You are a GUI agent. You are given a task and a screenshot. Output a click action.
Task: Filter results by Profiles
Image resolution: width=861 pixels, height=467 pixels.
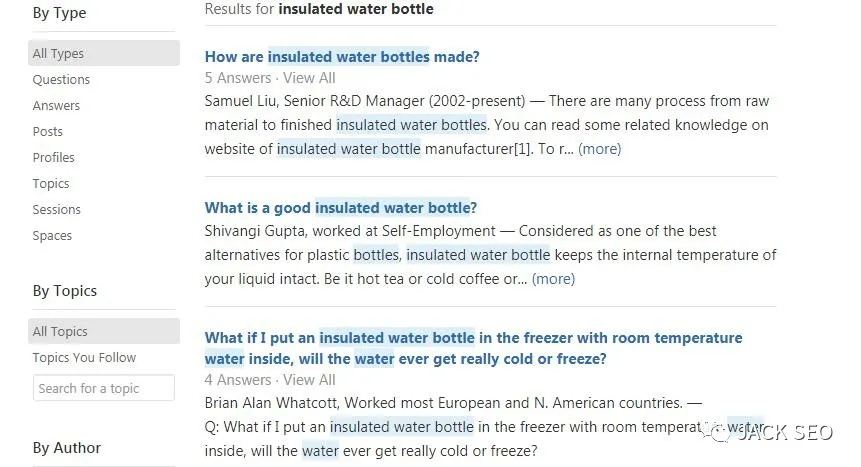(x=53, y=158)
